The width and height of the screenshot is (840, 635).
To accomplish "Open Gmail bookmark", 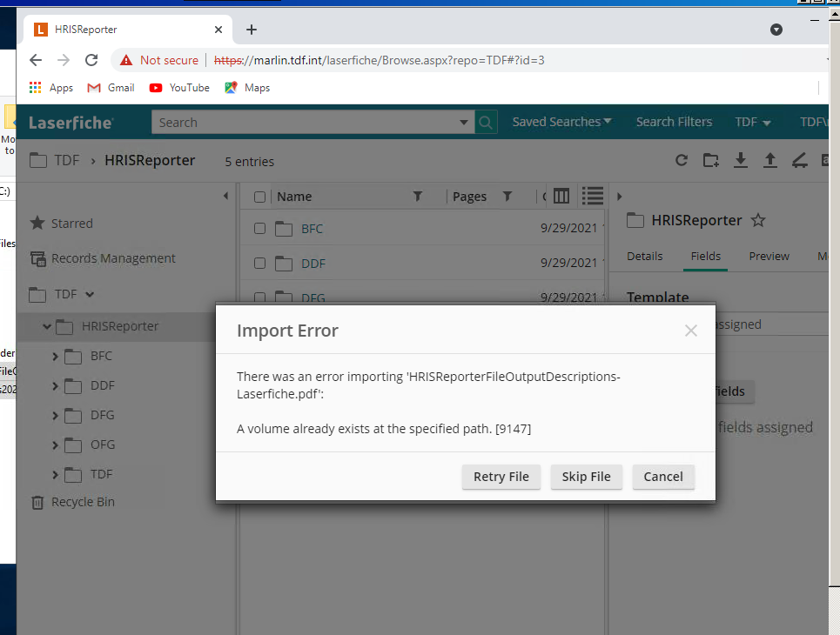I will click(111, 88).
